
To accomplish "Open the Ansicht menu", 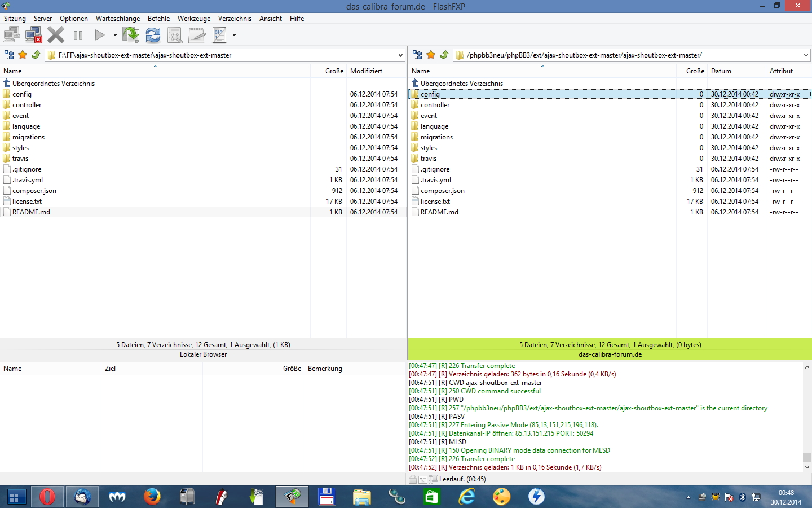I will pos(271,19).
